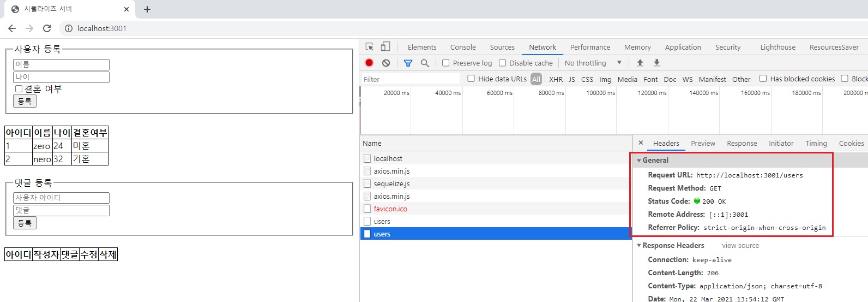868x302 pixels.
Task: Tick the 결혼 여부 checkbox
Action: (x=19, y=88)
